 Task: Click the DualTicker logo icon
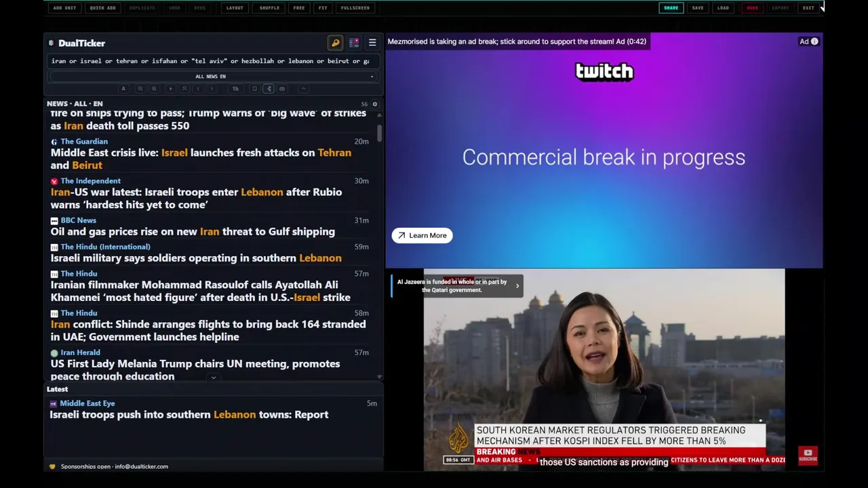pos(51,43)
